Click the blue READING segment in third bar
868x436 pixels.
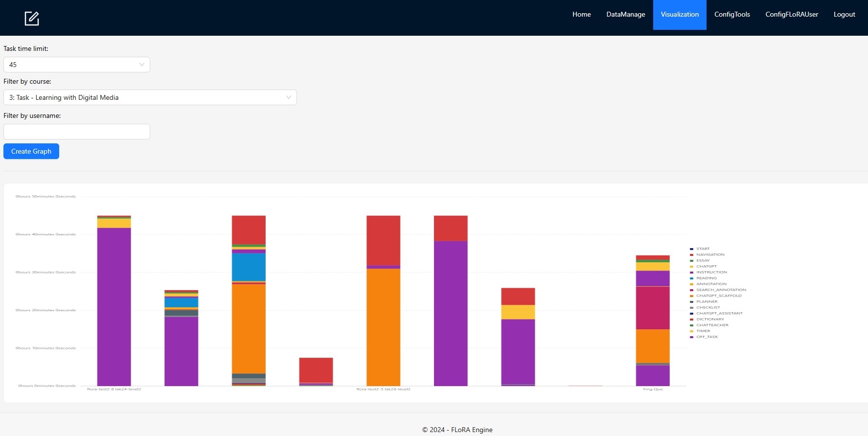[x=249, y=267]
